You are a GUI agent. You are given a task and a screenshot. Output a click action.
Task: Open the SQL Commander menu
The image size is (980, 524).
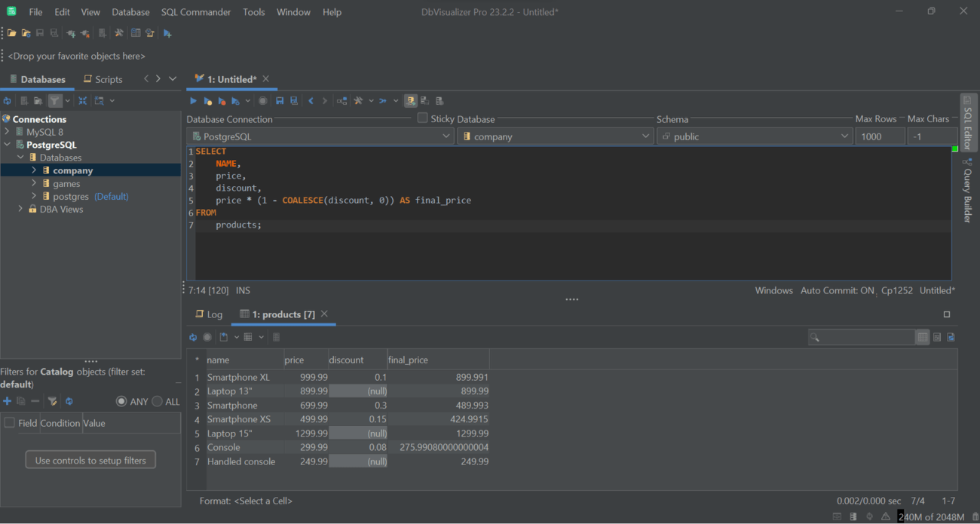(195, 11)
